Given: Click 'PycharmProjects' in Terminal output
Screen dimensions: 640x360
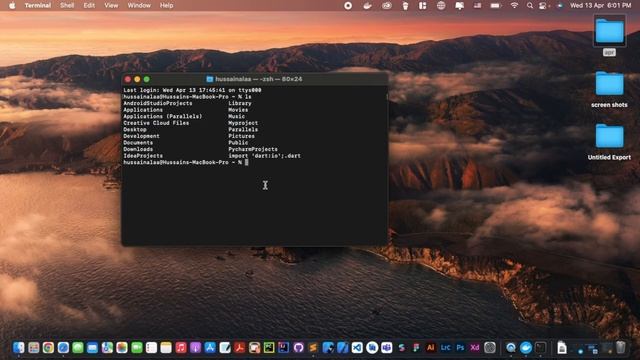Looking at the screenshot, I should point(253,149).
